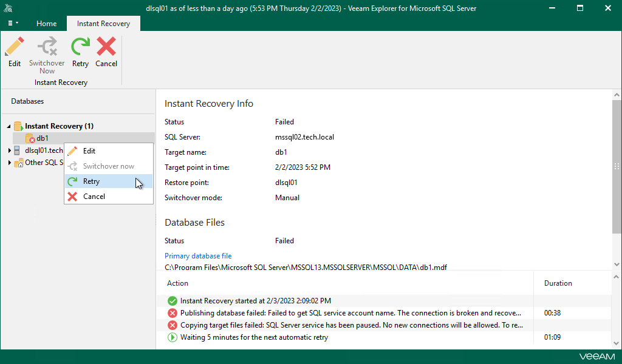This screenshot has width=622, height=364.
Task: Open the main application menu dropdown
Action: pyautogui.click(x=13, y=23)
